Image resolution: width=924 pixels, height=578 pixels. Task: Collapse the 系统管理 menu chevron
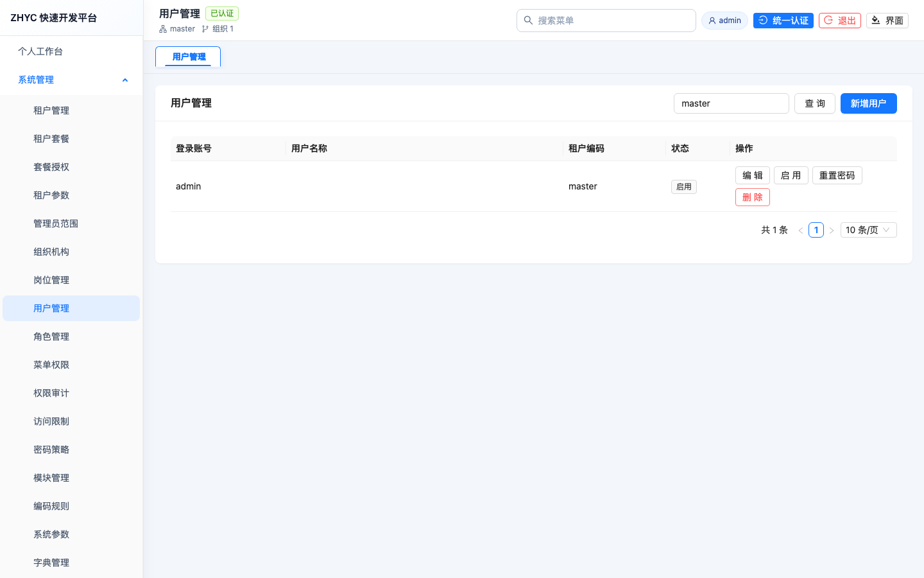(125, 80)
